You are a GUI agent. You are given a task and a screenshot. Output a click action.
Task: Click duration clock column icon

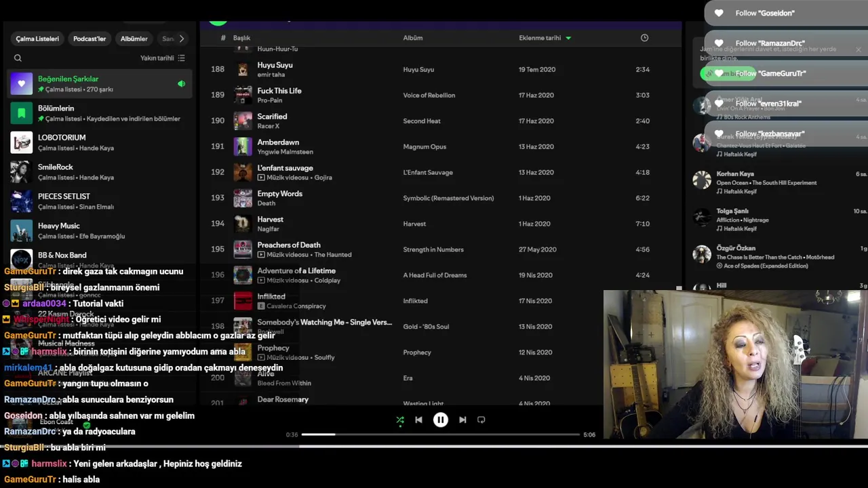click(644, 38)
